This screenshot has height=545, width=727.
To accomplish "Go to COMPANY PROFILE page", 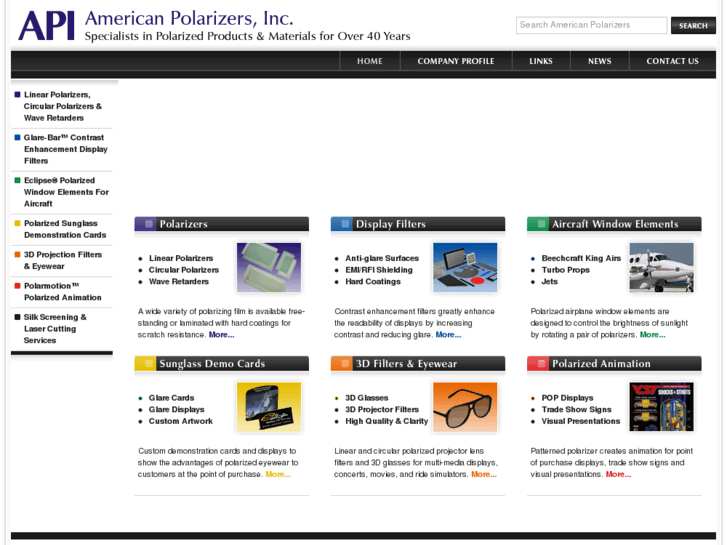I will click(455, 61).
